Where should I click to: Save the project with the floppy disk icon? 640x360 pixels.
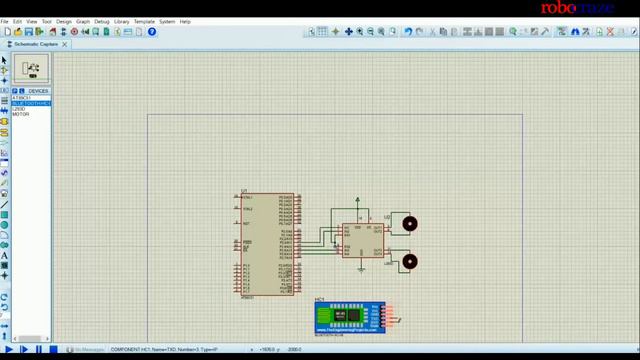pyautogui.click(x=29, y=32)
